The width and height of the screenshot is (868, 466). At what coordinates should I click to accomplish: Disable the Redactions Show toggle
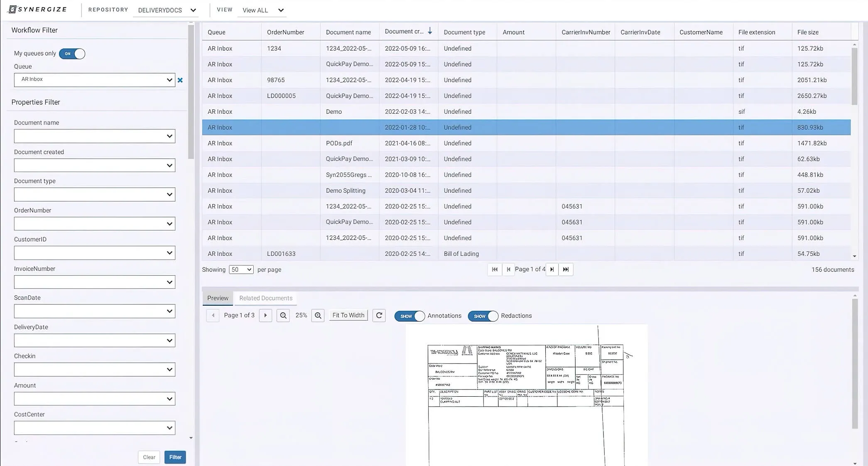[483, 316]
